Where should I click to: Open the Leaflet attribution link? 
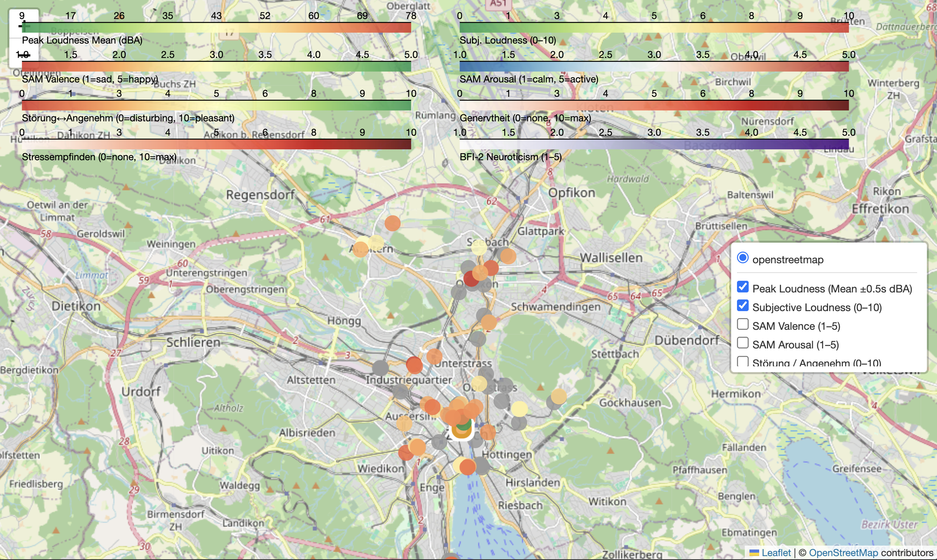click(x=776, y=553)
